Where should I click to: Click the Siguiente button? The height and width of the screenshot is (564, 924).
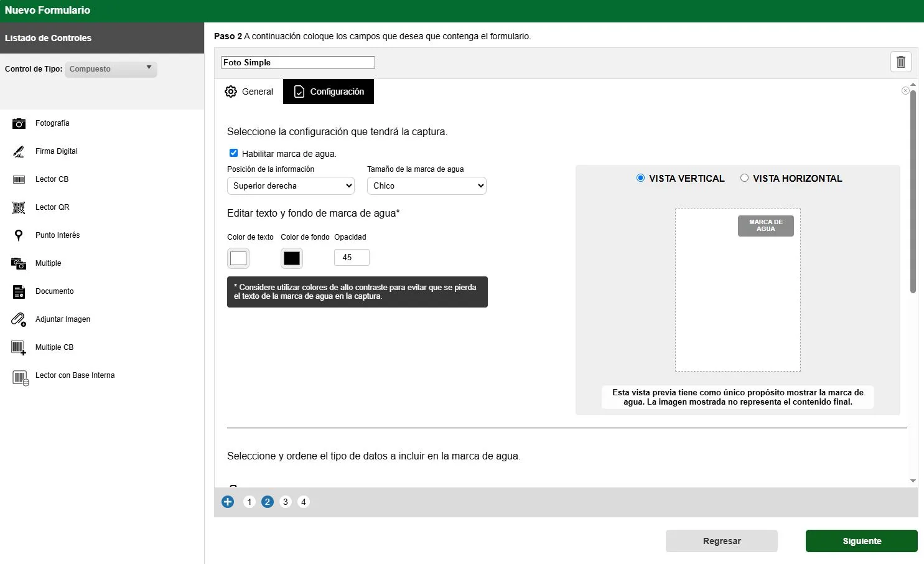point(862,541)
